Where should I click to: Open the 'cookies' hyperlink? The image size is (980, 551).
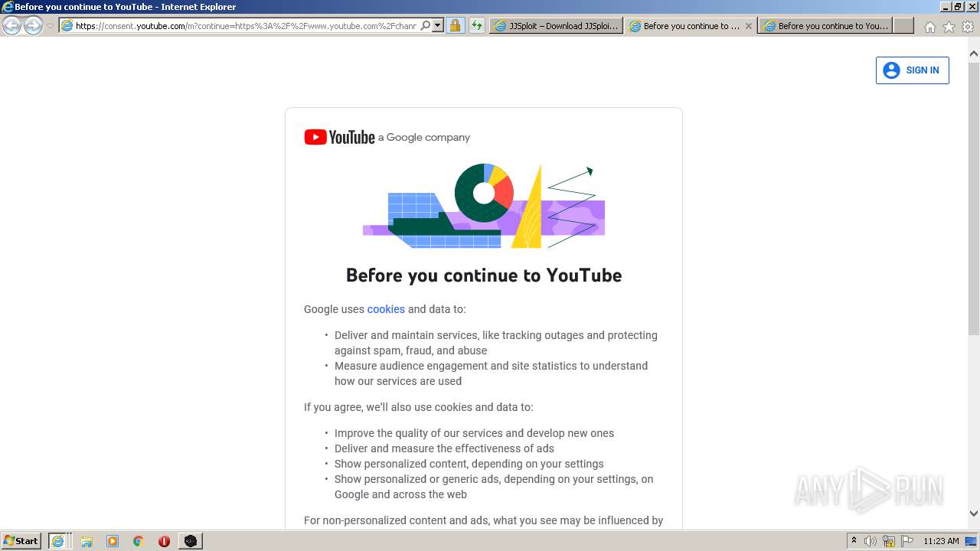pyautogui.click(x=386, y=309)
